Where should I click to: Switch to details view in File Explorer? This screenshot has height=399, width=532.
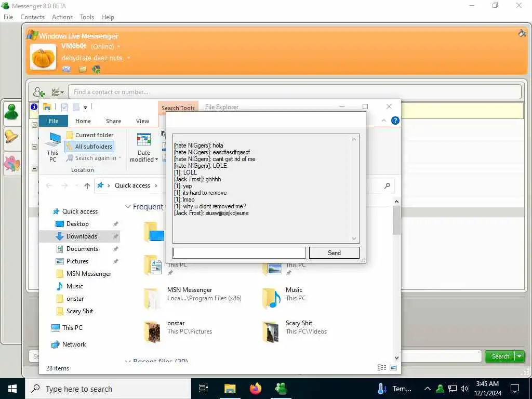(382, 367)
